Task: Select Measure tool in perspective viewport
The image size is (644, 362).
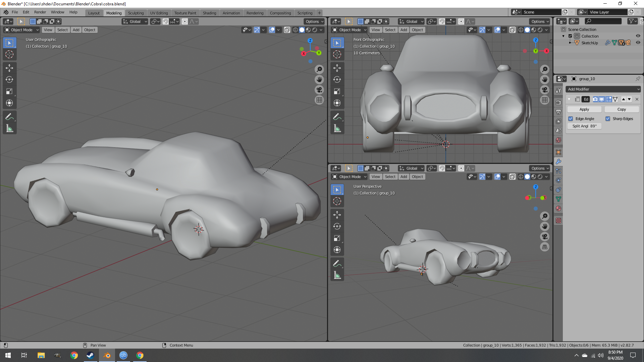Action: pyautogui.click(x=337, y=276)
